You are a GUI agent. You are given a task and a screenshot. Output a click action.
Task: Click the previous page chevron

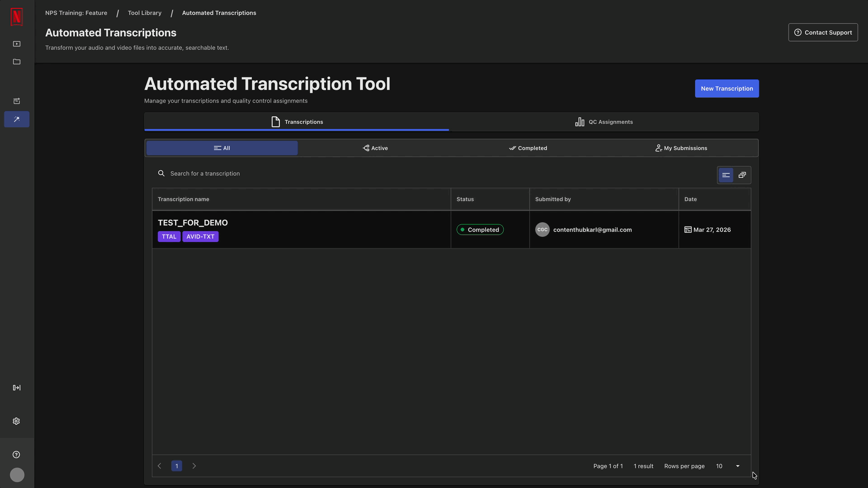pos(159,465)
